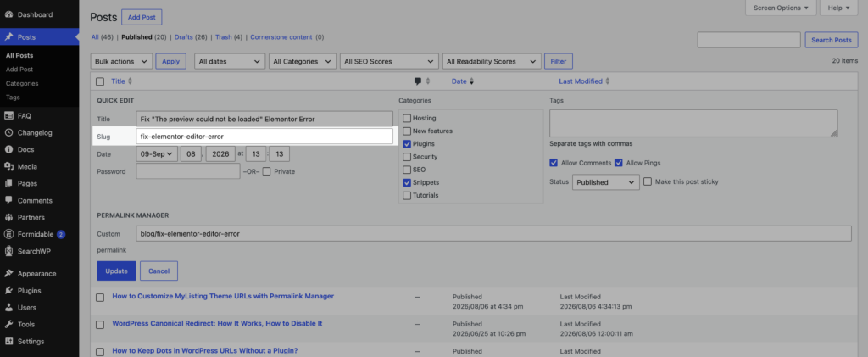Screen dimensions: 868x357
Task: Click the Changelog clock icon
Action: tap(8, 133)
